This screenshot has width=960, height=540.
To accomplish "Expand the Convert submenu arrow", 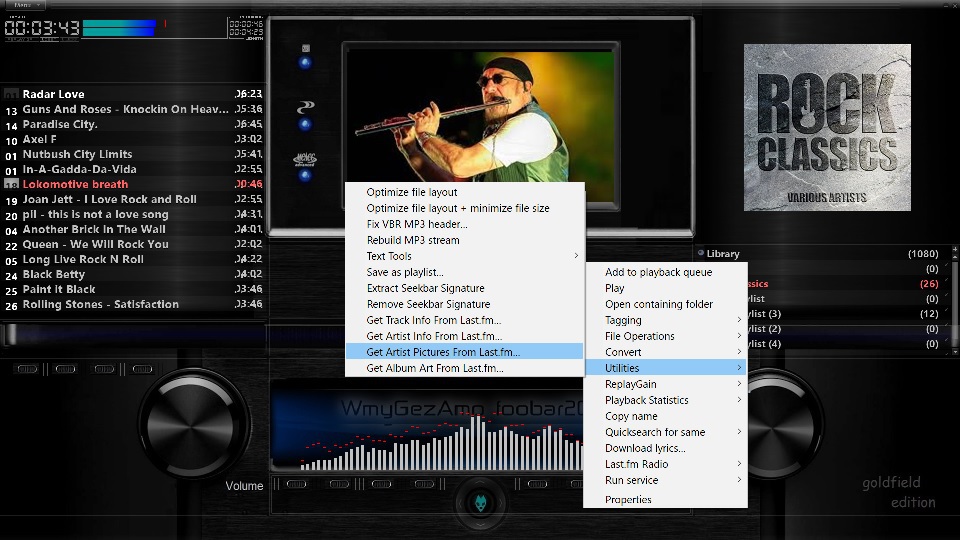I will coord(739,351).
